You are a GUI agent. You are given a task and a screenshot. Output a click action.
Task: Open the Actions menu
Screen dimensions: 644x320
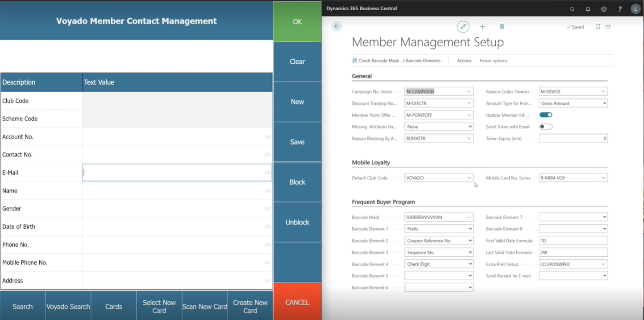[x=464, y=61]
